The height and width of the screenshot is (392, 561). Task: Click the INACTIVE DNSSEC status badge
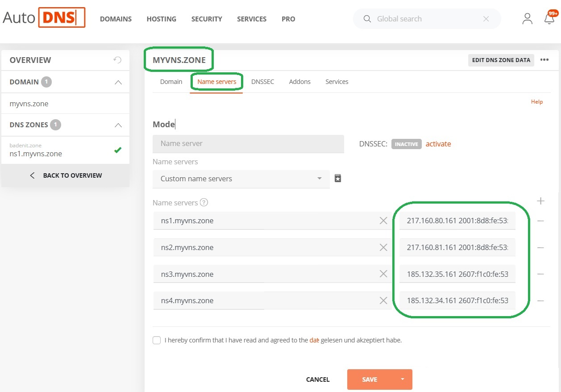407,144
